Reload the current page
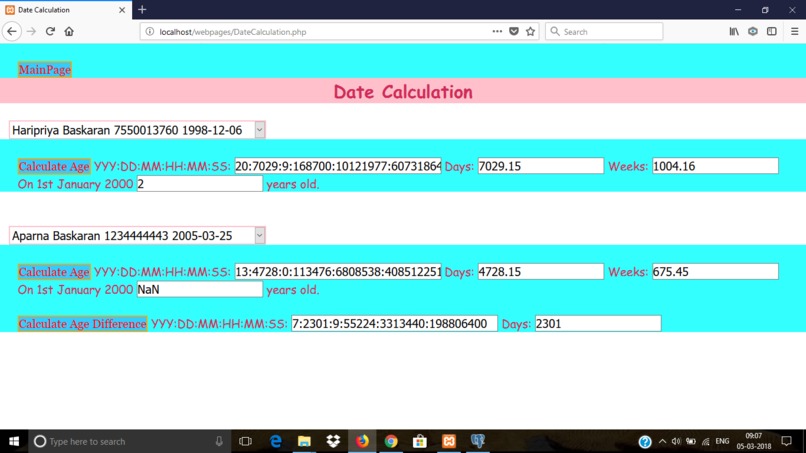This screenshot has height=453, width=806. click(x=50, y=31)
